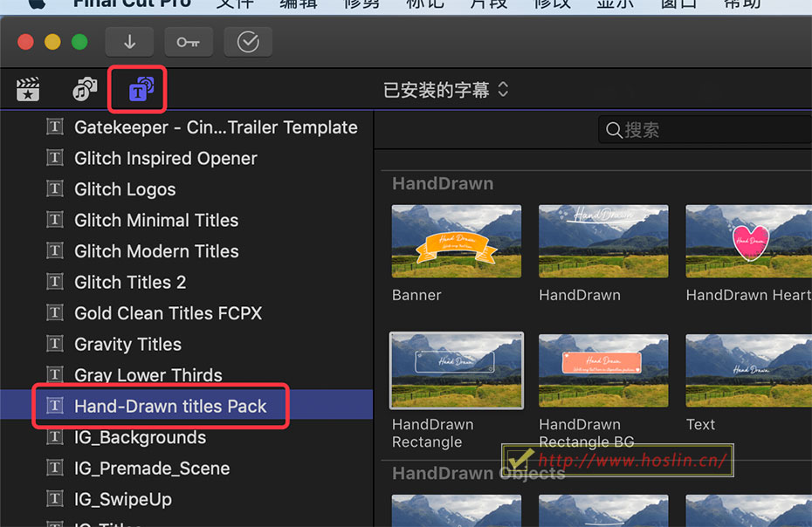Viewport: 812px width, 527px height.
Task: Select the HandDrawn Heart title thumbnail
Action: coord(749,241)
